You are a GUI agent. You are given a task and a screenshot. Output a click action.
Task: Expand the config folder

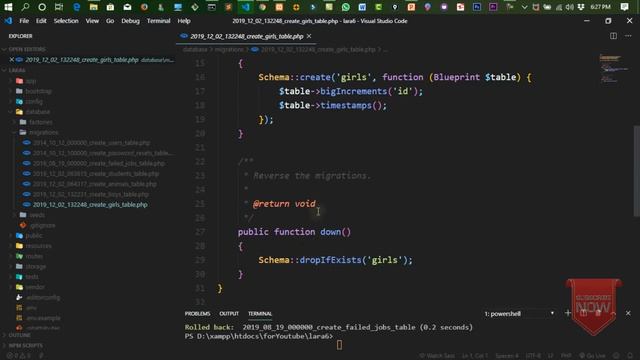tap(34, 101)
